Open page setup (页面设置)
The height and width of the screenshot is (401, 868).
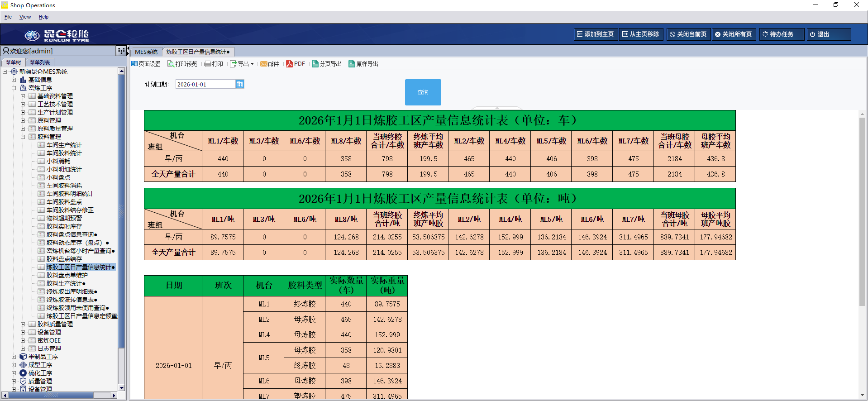click(x=134, y=64)
